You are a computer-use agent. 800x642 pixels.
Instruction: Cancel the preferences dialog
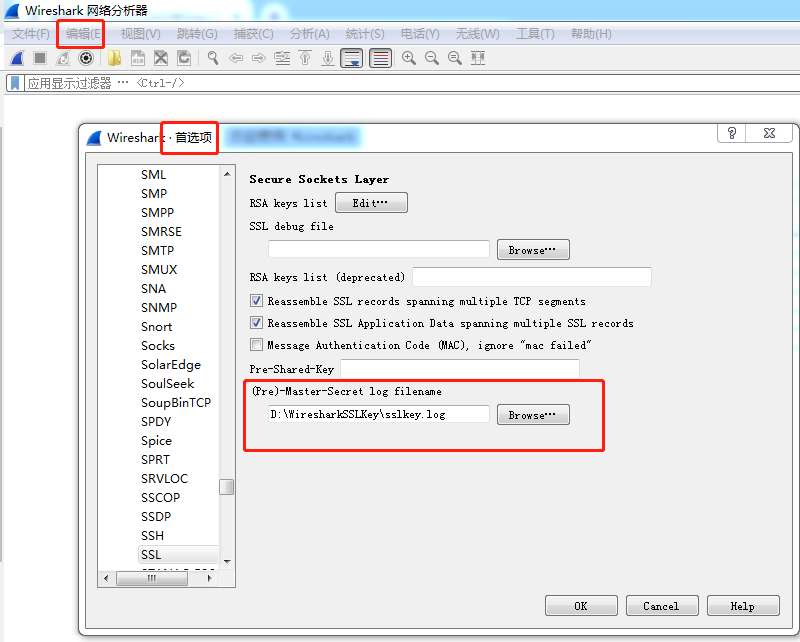[x=662, y=606]
